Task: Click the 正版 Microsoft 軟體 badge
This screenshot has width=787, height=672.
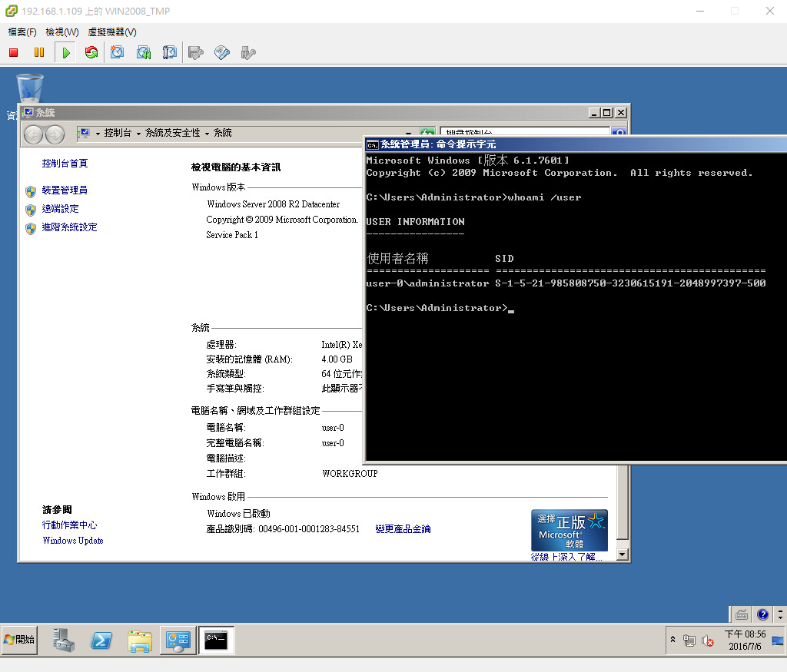Action: tap(569, 531)
